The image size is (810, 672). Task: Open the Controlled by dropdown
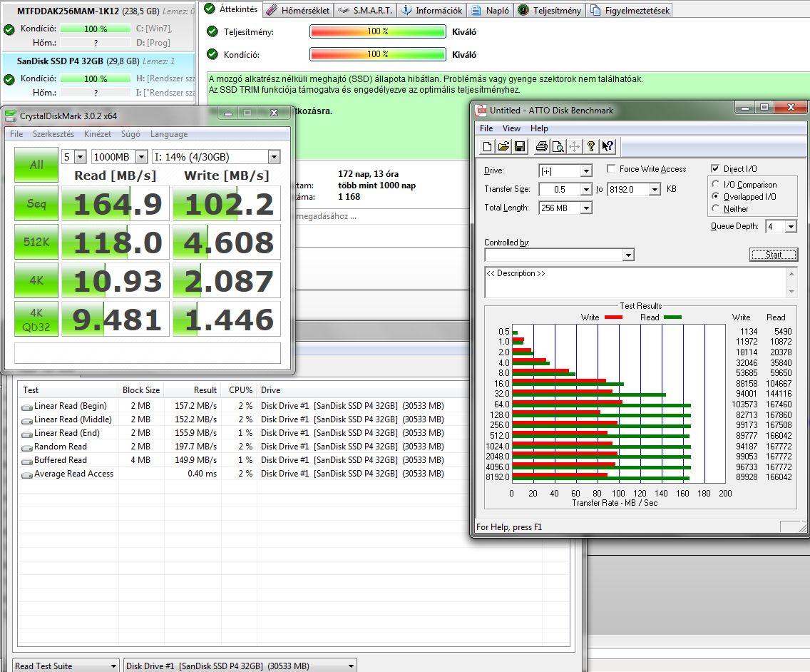(x=627, y=255)
